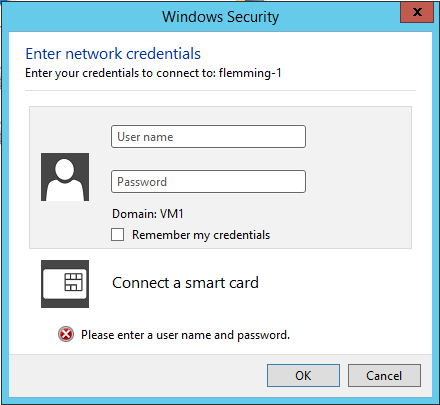Image resolution: width=440 pixels, height=405 pixels.
Task: Click the chip graphic on the smart card
Action: 73,282
